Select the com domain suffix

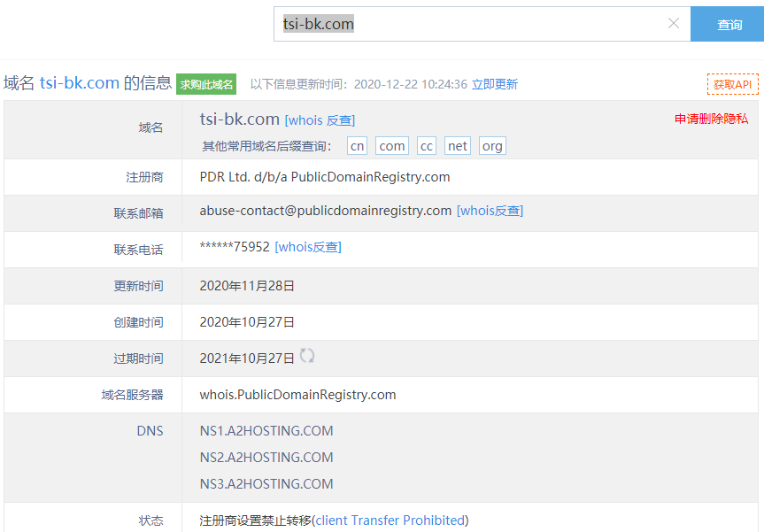point(392,146)
